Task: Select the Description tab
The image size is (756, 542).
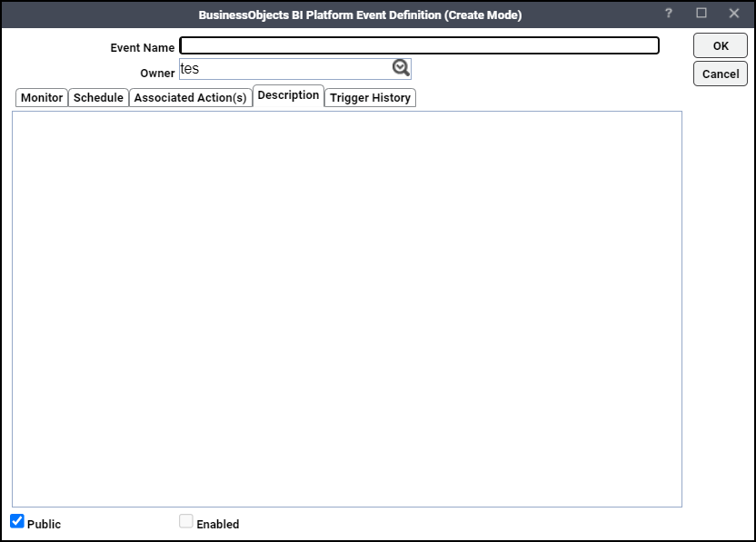Action: (x=288, y=95)
